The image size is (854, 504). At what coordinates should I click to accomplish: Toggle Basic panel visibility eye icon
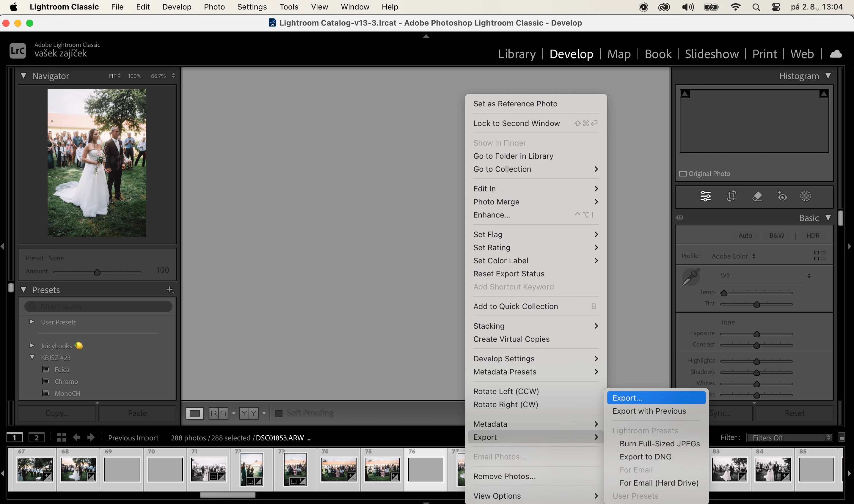pyautogui.click(x=680, y=218)
